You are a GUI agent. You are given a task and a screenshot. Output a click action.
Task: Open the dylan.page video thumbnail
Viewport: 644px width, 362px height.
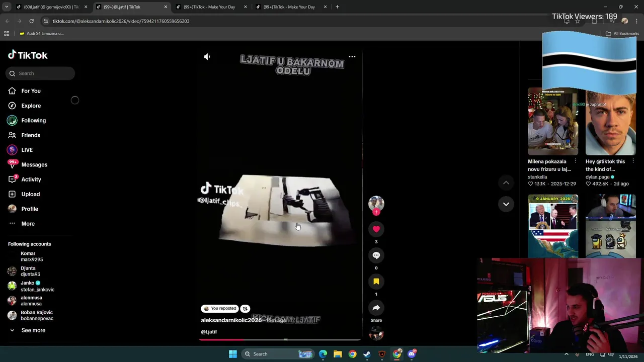coord(610,121)
